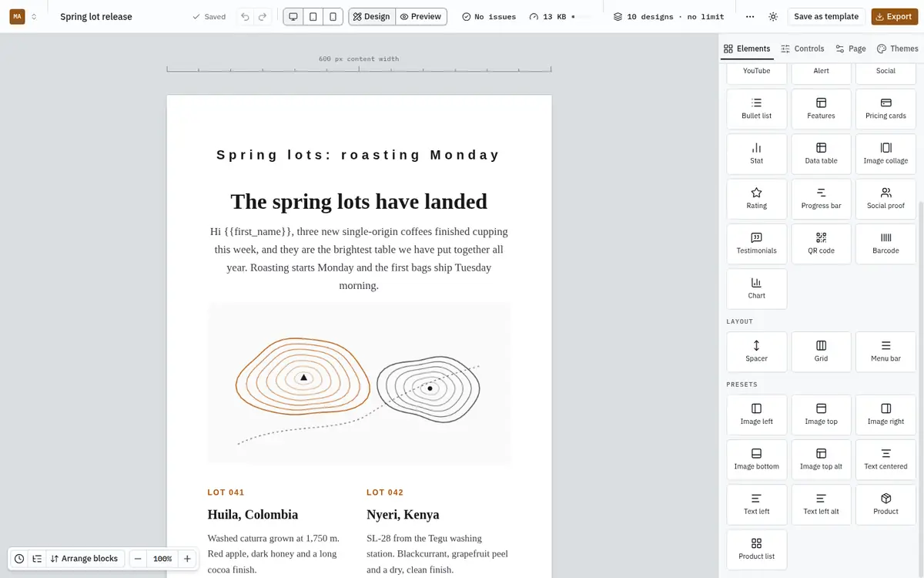924x578 pixels.
Task: Add a Spacer layout element
Action: (x=757, y=351)
